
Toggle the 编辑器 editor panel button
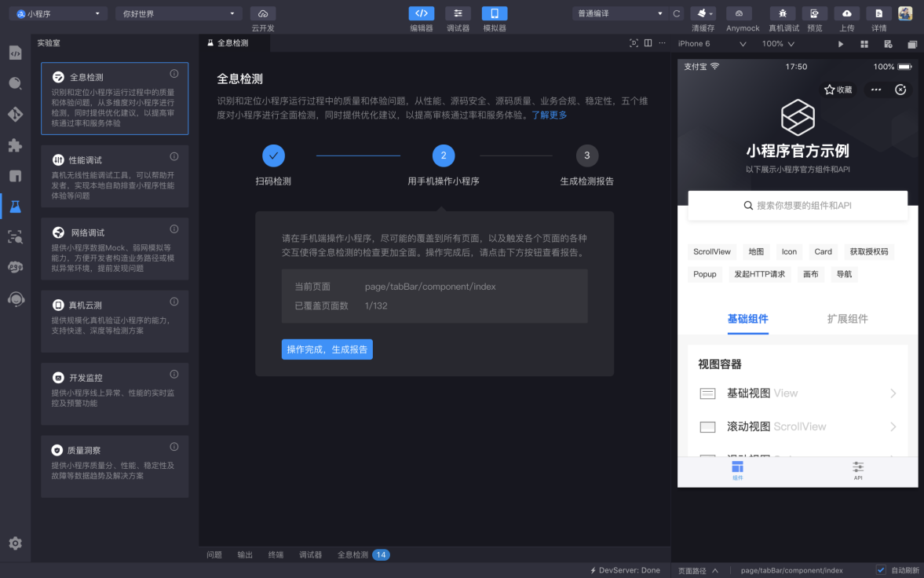pos(422,13)
